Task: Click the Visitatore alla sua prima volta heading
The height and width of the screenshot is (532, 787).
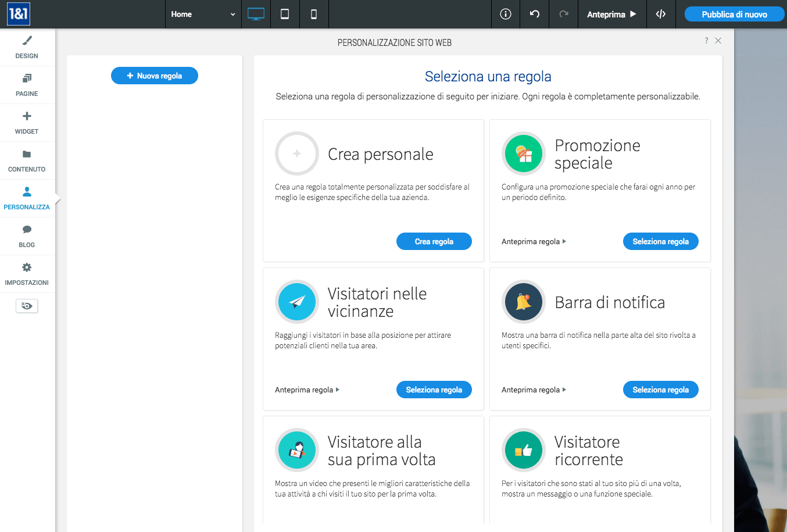Action: [x=382, y=451]
